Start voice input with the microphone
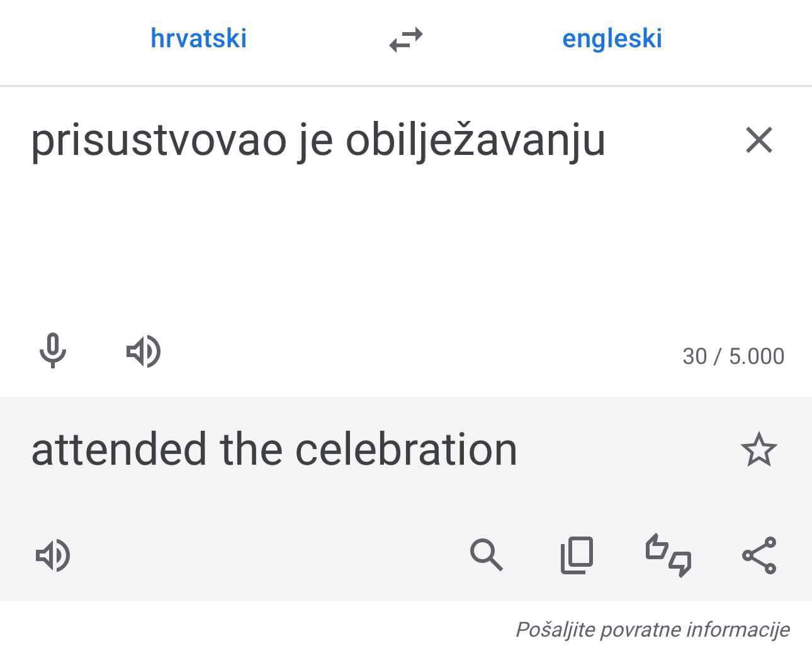The height and width of the screenshot is (665, 812). click(x=53, y=351)
